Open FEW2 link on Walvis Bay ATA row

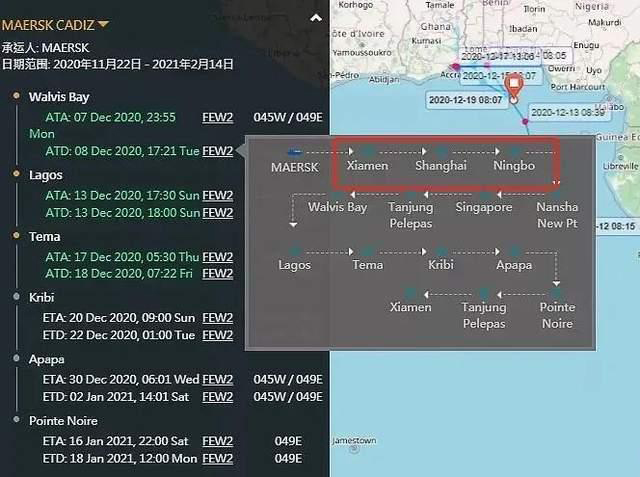[x=218, y=118]
